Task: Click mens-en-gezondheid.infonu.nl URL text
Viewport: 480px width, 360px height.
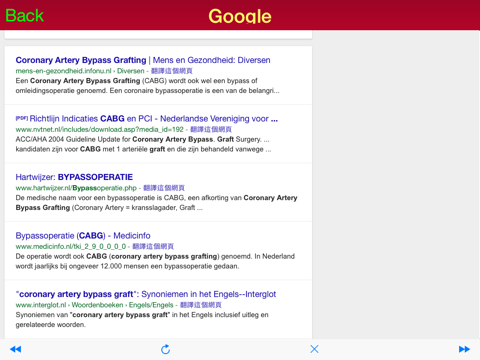Action: [x=63, y=71]
